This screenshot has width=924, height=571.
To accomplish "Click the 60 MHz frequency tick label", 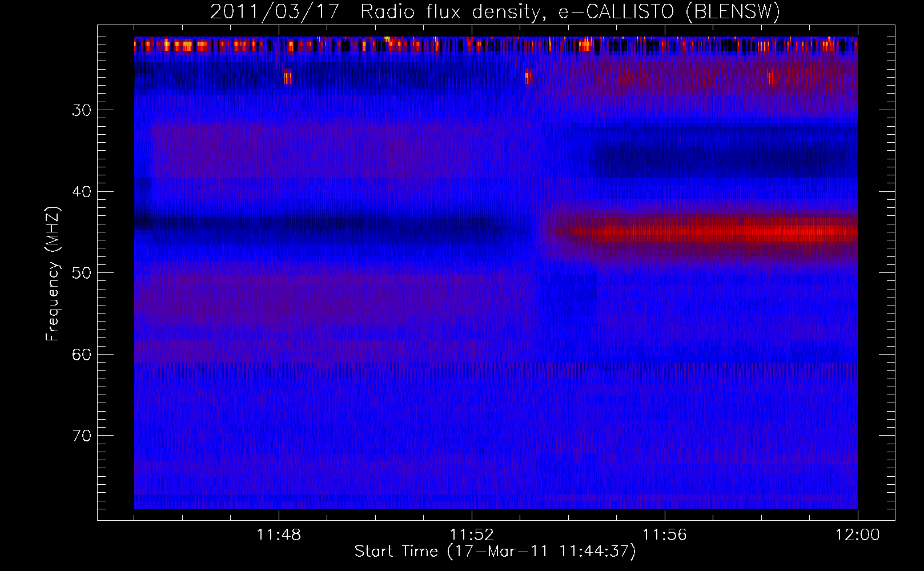I will pos(82,355).
